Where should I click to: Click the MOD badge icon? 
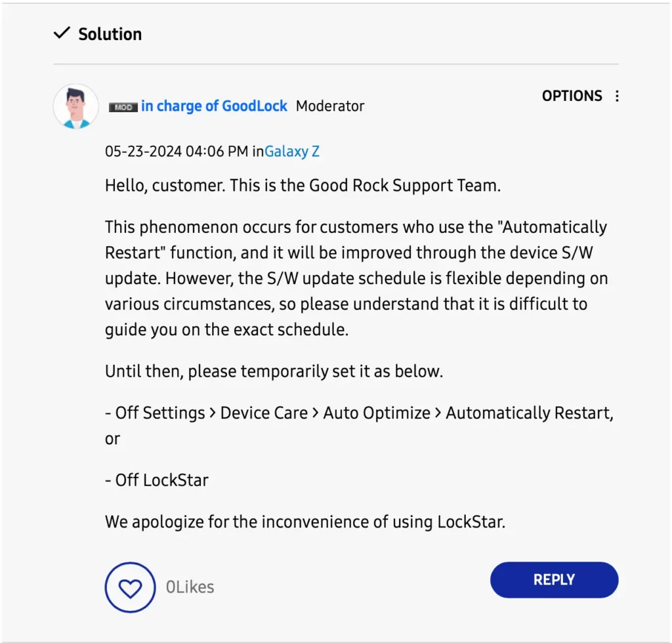(x=123, y=107)
